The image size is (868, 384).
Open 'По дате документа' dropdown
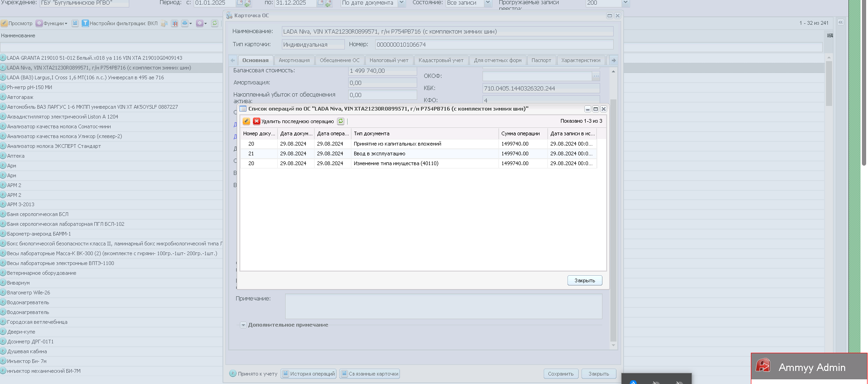401,3
